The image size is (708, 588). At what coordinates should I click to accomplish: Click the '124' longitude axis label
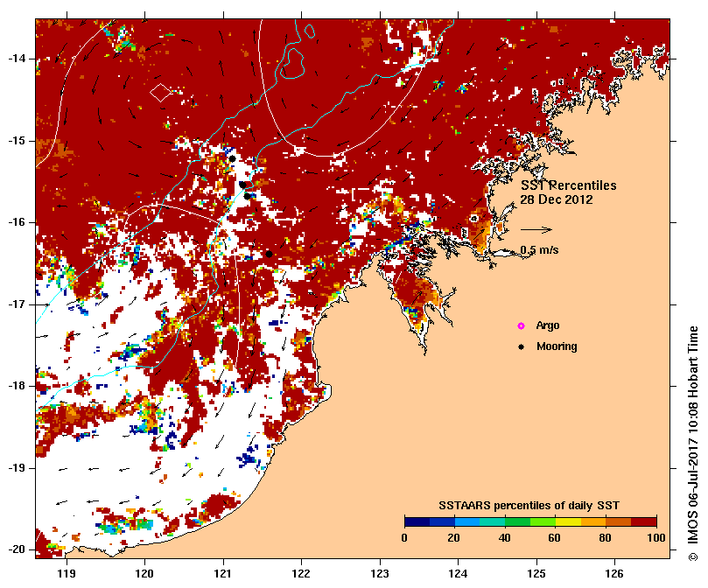458,573
